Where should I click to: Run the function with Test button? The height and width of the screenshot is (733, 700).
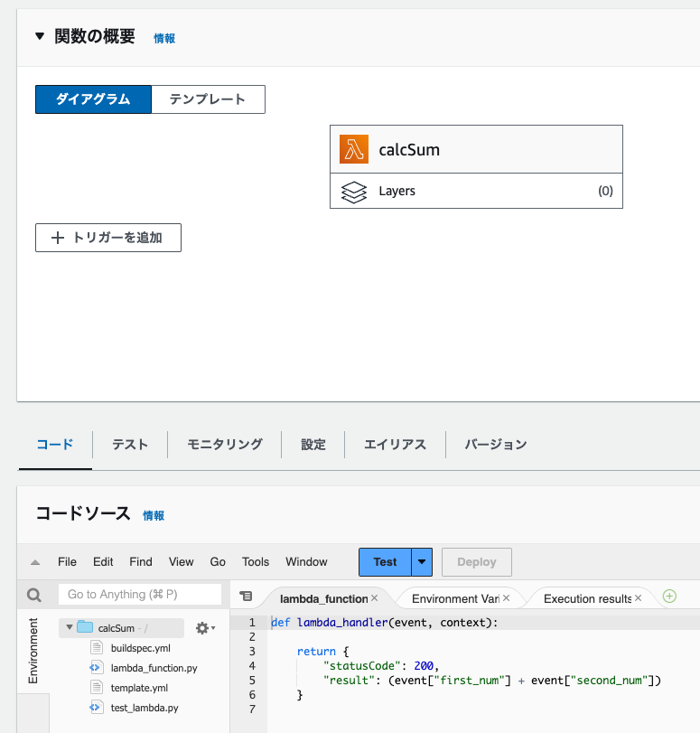coord(385,562)
